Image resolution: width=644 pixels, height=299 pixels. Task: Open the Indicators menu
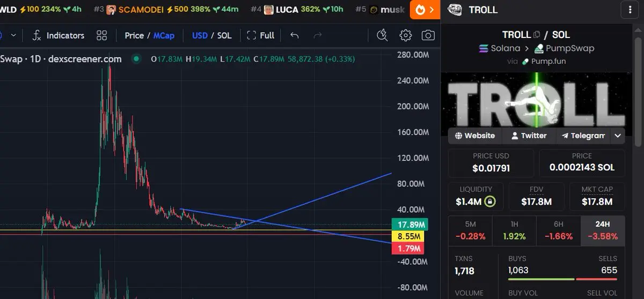pos(58,35)
